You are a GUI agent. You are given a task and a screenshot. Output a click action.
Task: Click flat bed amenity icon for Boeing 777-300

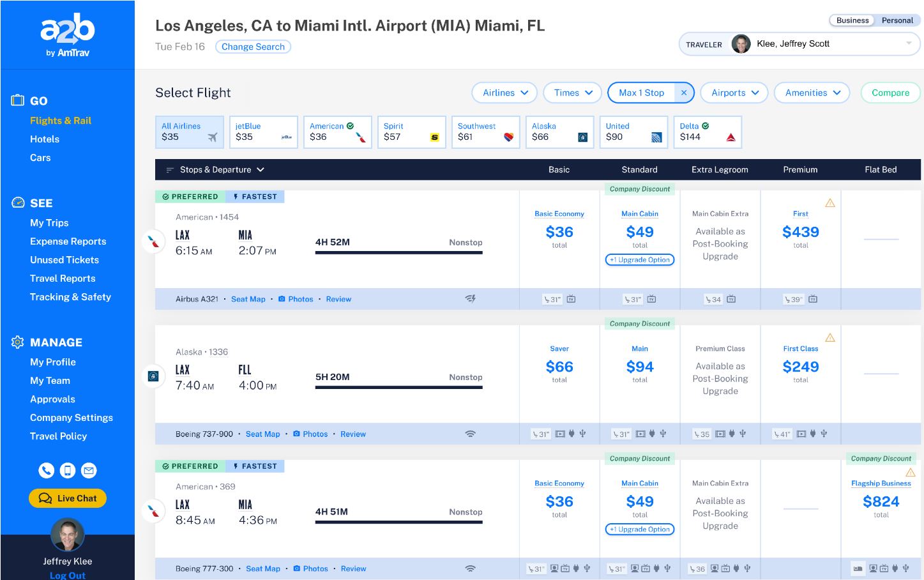click(x=858, y=569)
